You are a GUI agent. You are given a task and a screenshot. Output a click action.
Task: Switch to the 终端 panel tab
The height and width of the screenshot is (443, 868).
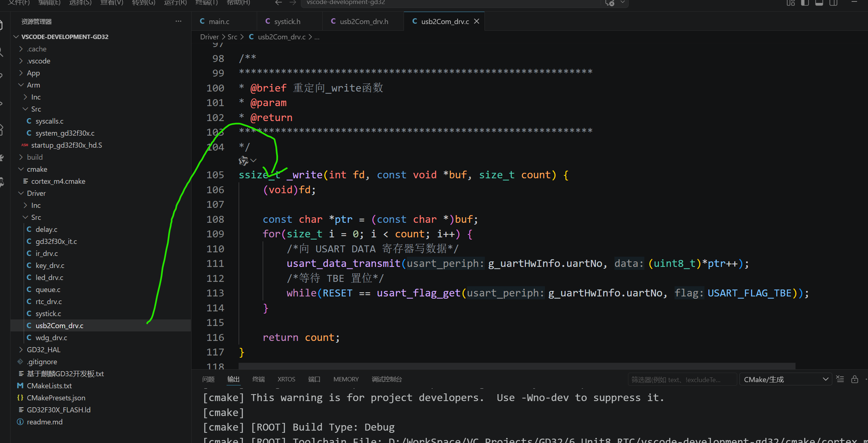tap(258, 379)
